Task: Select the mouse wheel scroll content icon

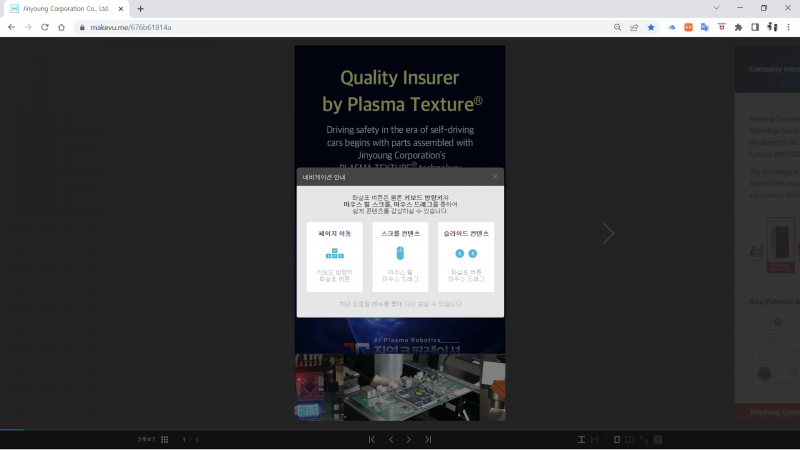Action: [x=400, y=253]
